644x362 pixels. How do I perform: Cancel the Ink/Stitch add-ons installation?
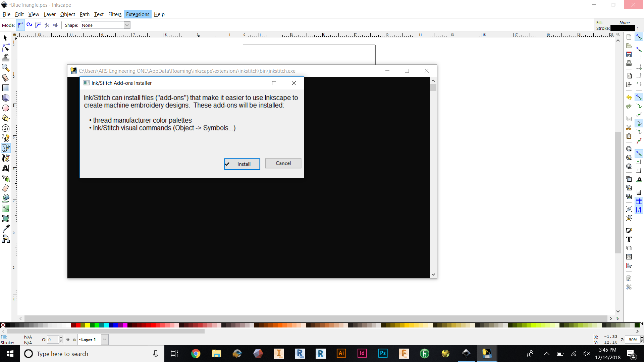pyautogui.click(x=283, y=163)
